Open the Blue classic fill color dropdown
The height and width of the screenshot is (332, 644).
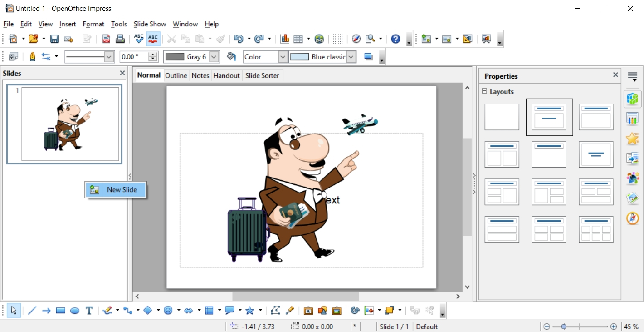351,57
